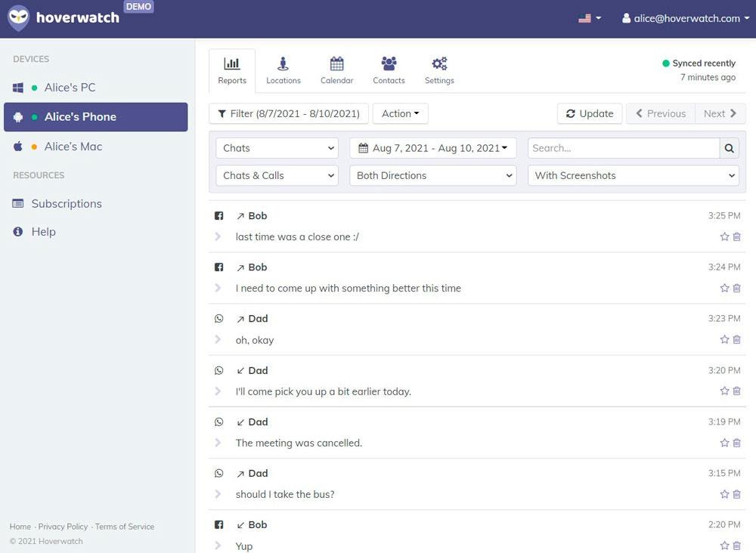Click the DEMO badge
The height and width of the screenshot is (553, 756).
pyautogui.click(x=139, y=7)
